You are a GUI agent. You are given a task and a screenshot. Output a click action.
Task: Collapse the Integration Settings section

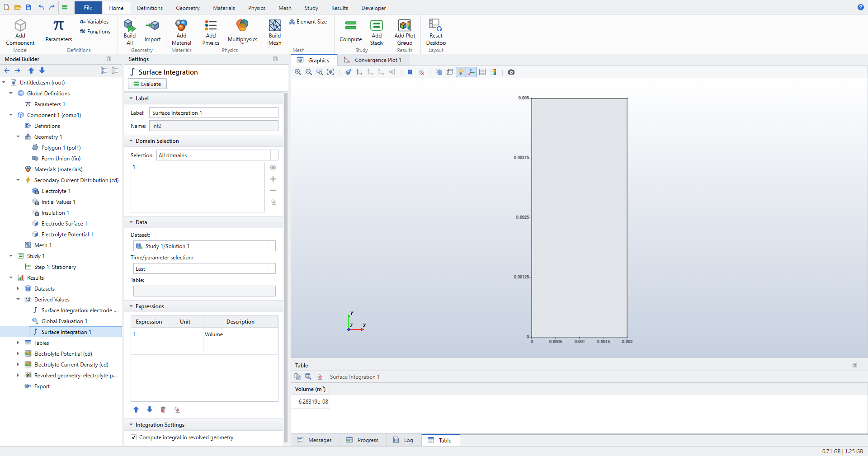pyautogui.click(x=131, y=425)
